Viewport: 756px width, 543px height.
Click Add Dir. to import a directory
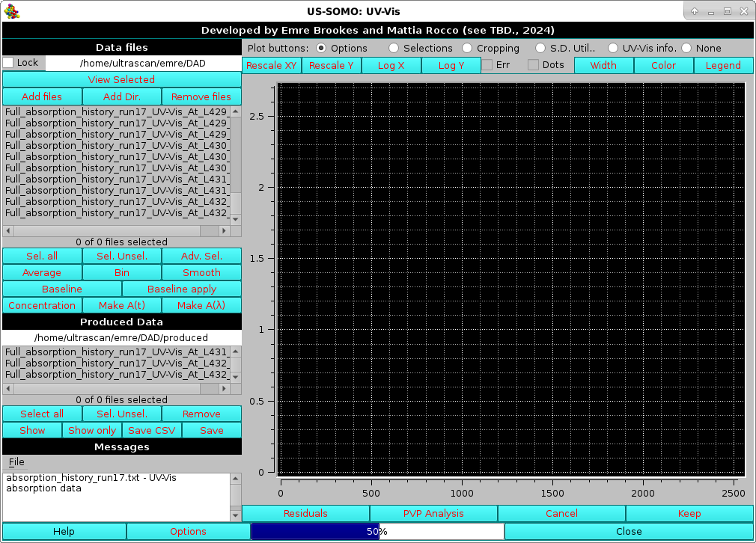click(x=121, y=96)
